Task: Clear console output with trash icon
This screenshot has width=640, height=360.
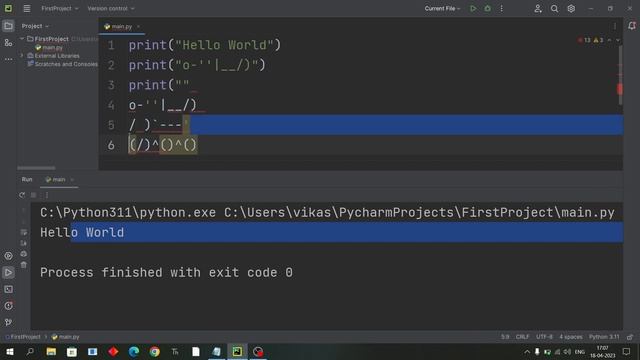Action: tap(24, 265)
